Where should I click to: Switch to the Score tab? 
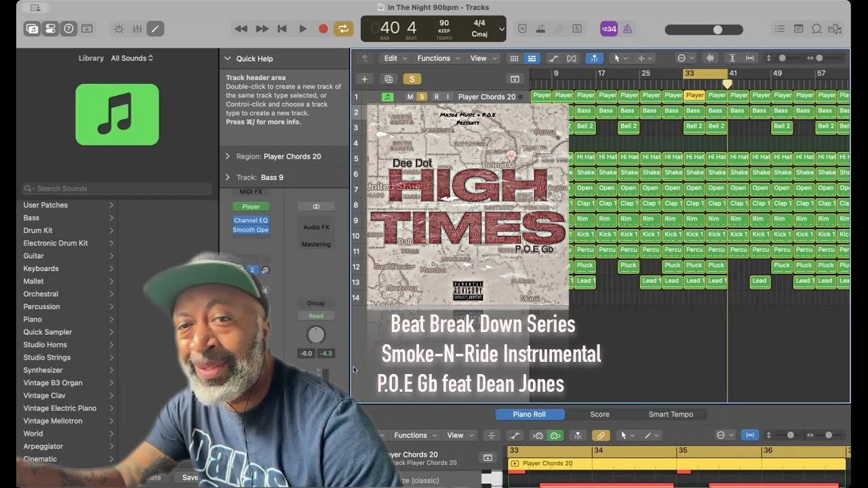(x=599, y=414)
